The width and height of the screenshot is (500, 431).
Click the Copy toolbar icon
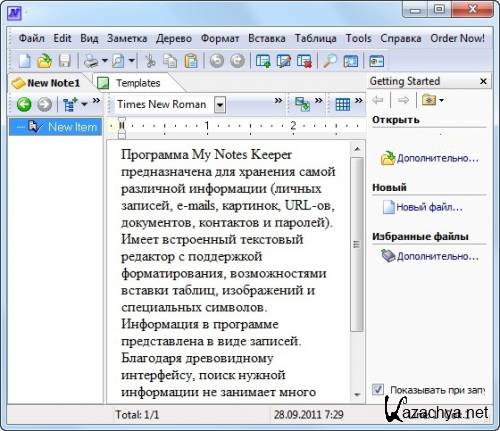[170, 61]
